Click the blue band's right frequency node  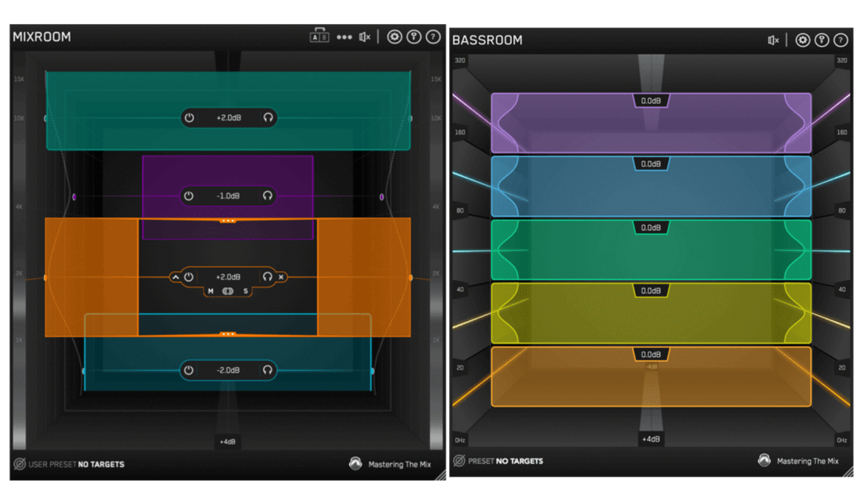[x=373, y=371]
